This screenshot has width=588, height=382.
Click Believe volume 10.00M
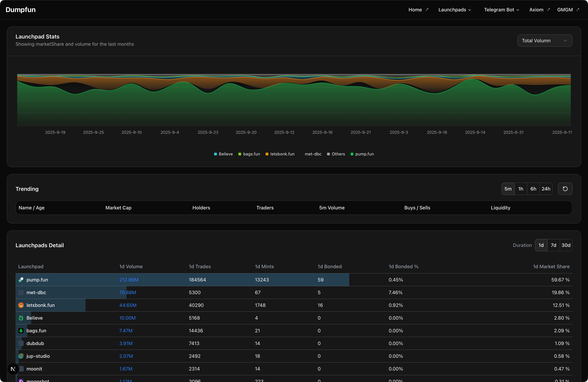click(127, 318)
